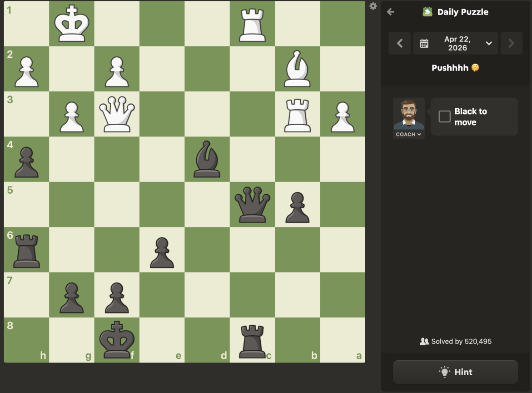
Task: Select the white pawn on g3
Action: (72, 117)
